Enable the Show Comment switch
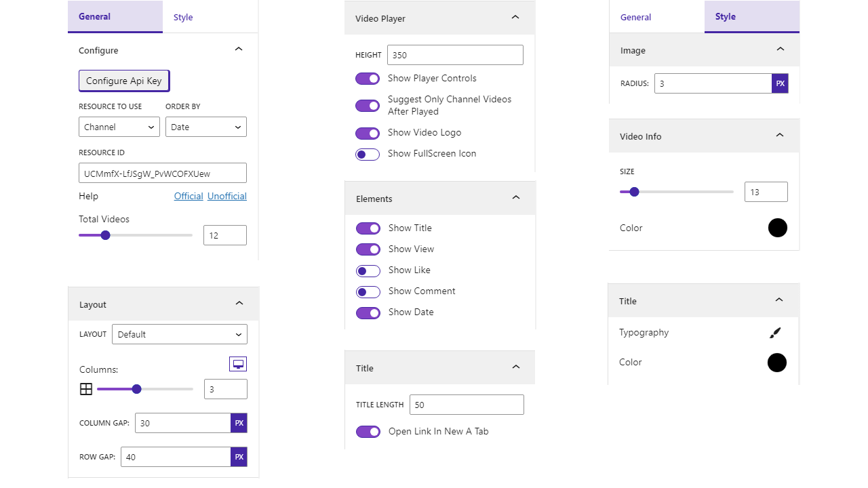The image size is (868, 488). coord(368,291)
